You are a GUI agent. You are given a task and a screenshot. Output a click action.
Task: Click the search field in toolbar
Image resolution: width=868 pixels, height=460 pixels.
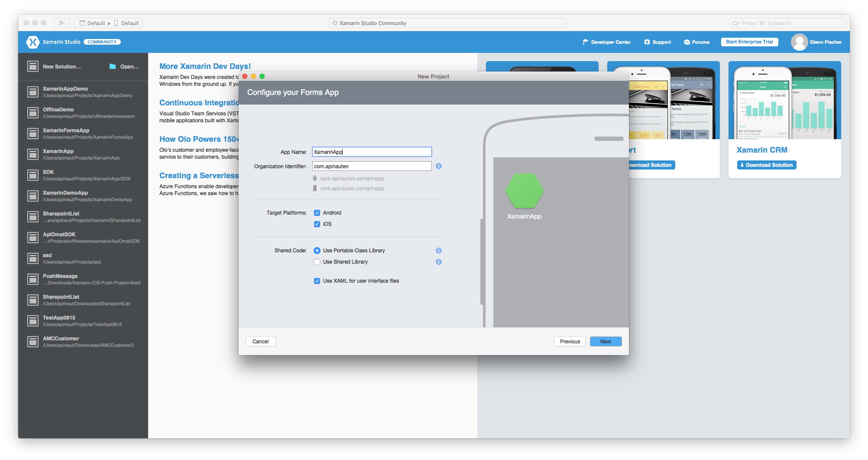(x=787, y=23)
